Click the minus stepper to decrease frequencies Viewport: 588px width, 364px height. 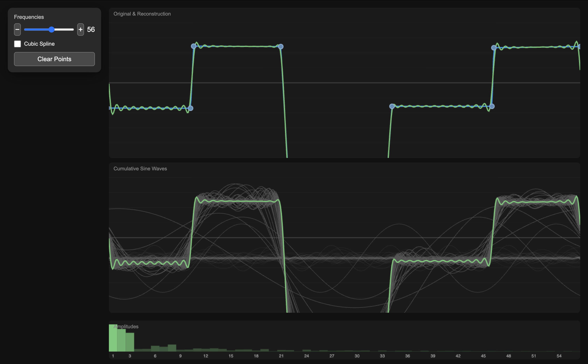(17, 29)
